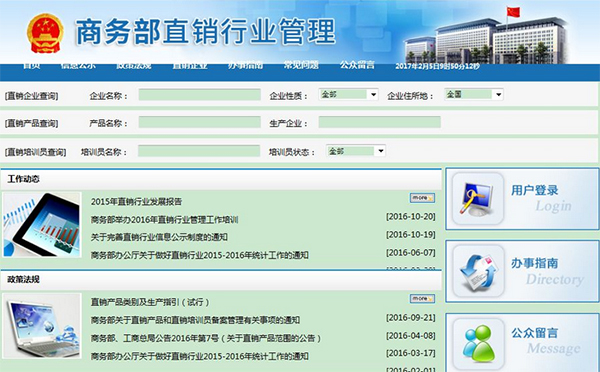Select 办事指南 in the navigation bar
Screen dimensions: 600x372
coord(245,65)
